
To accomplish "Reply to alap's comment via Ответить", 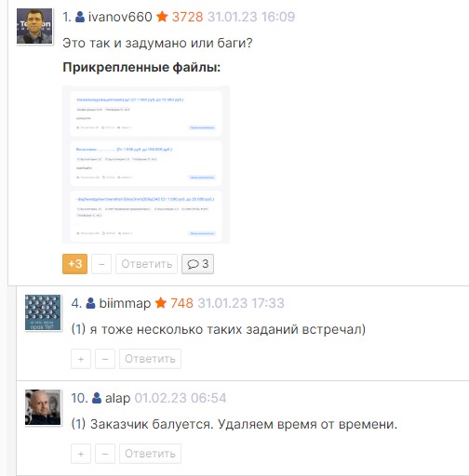I will tap(150, 454).
